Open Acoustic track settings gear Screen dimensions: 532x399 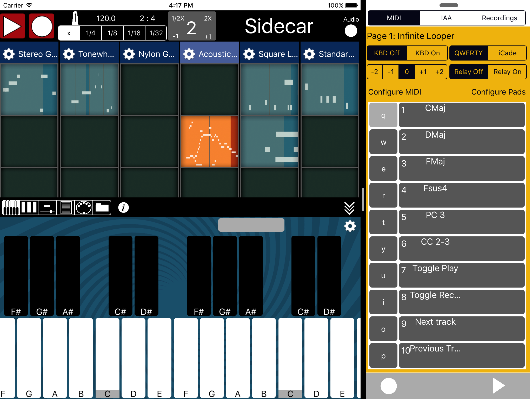pos(189,54)
